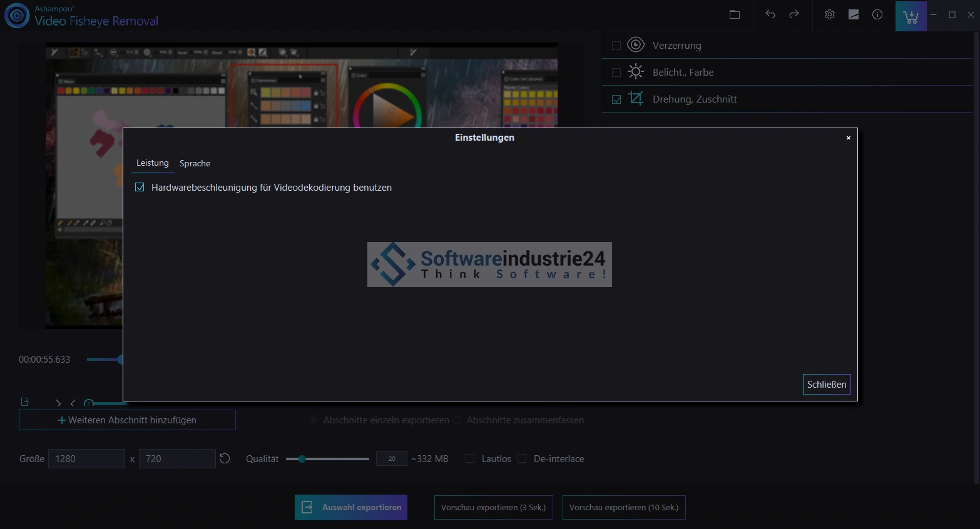Viewport: 980px width, 529px height.
Task: Open the shopping cart purchase icon
Action: [x=911, y=16]
